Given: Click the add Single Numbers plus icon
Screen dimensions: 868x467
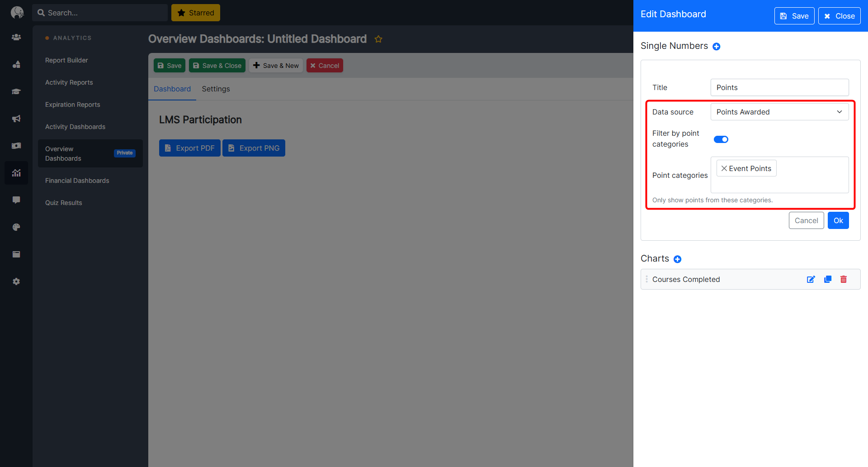Looking at the screenshot, I should click(x=716, y=47).
